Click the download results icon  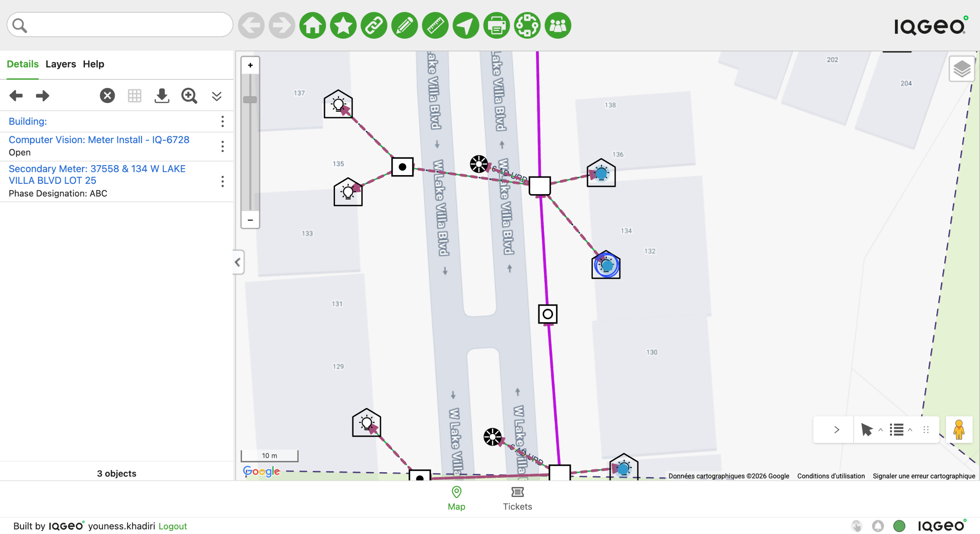pos(162,96)
